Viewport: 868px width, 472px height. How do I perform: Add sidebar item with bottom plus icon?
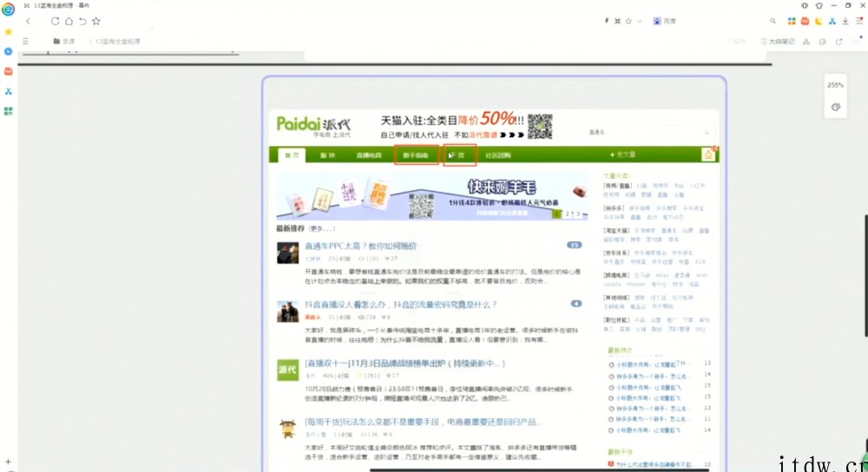pos(8,462)
